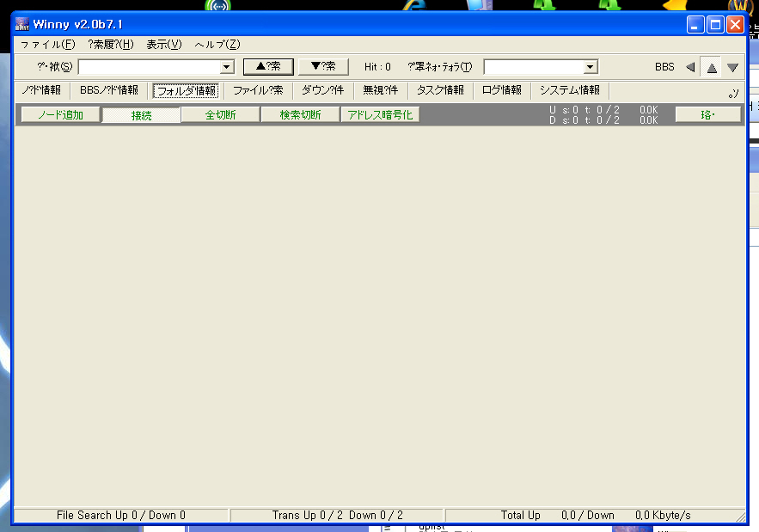Image resolution: width=759 pixels, height=532 pixels.
Task: Click the "BBS" label in the toolbar
Action: pyautogui.click(x=664, y=67)
